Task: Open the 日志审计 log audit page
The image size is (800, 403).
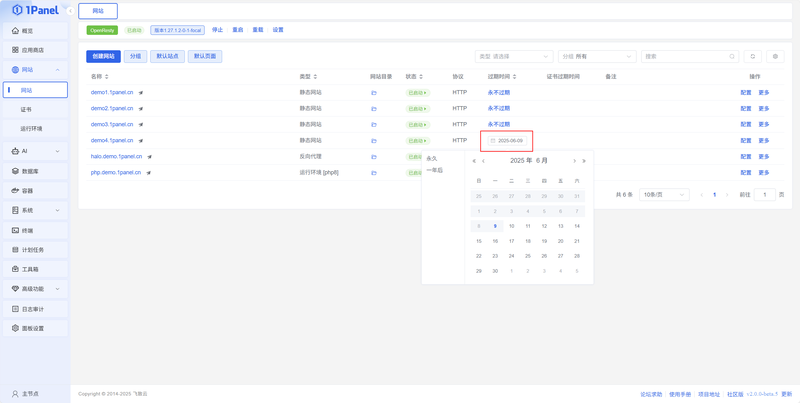Action: coord(35,309)
